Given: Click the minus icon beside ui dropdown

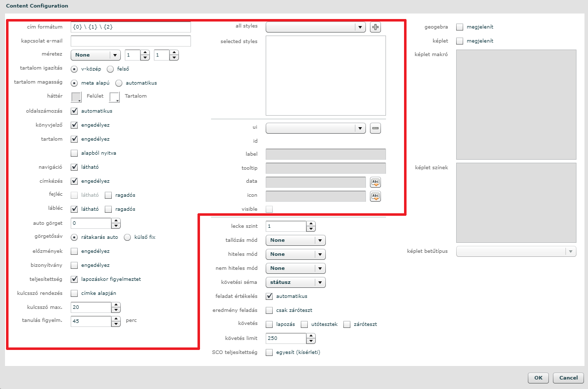Looking at the screenshot, I should tap(375, 129).
